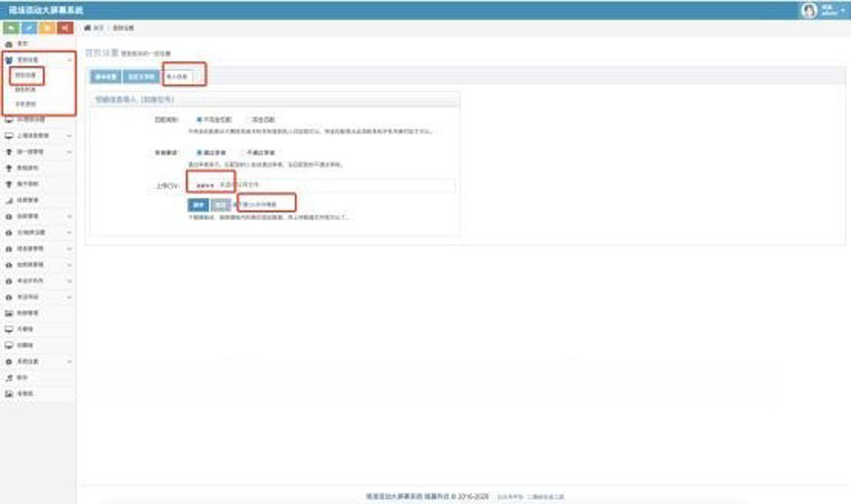Select the second radio option for matching rule (完全匹配)

tap(248, 120)
